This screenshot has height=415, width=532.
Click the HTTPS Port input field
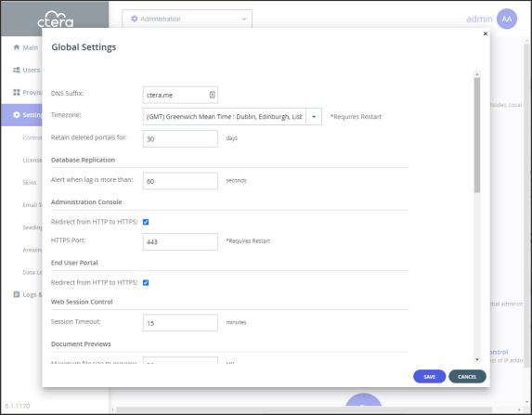pyautogui.click(x=180, y=241)
